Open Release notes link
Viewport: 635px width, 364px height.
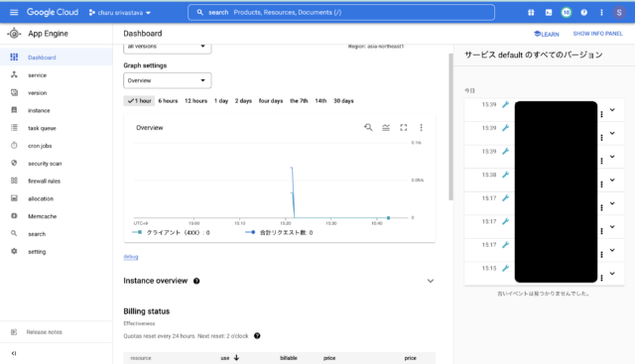(44, 332)
